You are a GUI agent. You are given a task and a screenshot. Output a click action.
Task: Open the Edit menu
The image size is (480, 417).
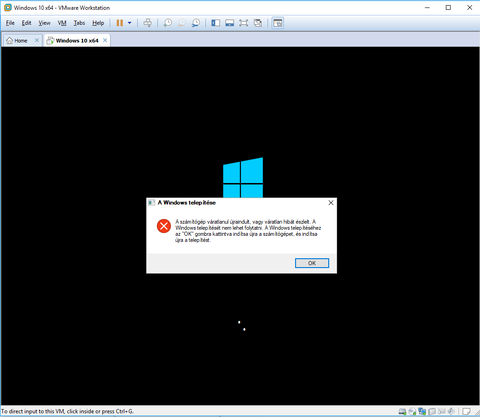click(26, 23)
